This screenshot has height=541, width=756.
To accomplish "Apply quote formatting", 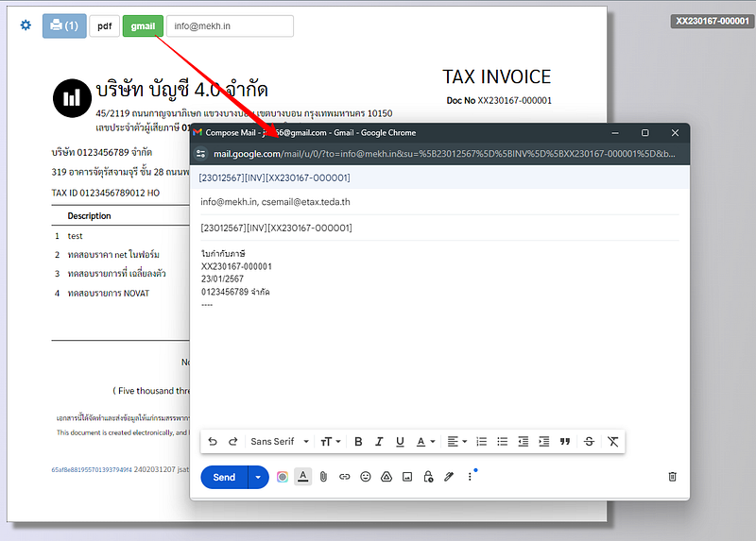I will [565, 441].
